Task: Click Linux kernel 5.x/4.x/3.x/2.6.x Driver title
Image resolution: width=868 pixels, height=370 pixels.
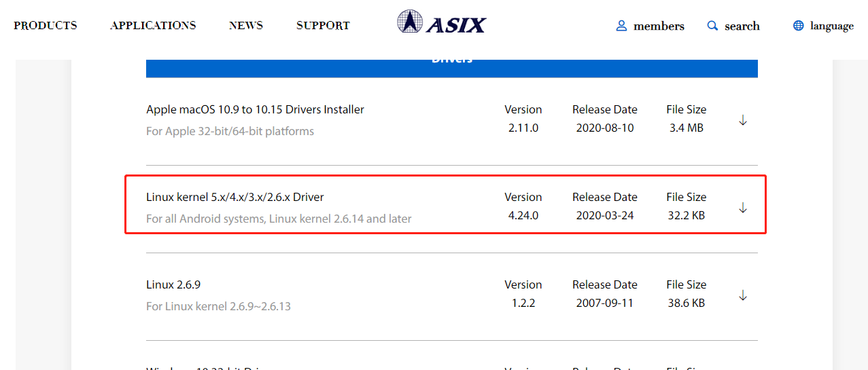Action: point(235,197)
